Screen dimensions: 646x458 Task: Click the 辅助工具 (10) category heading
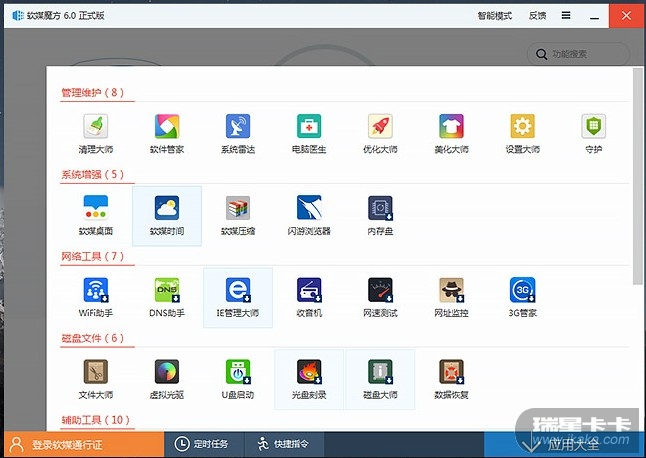[x=96, y=420]
